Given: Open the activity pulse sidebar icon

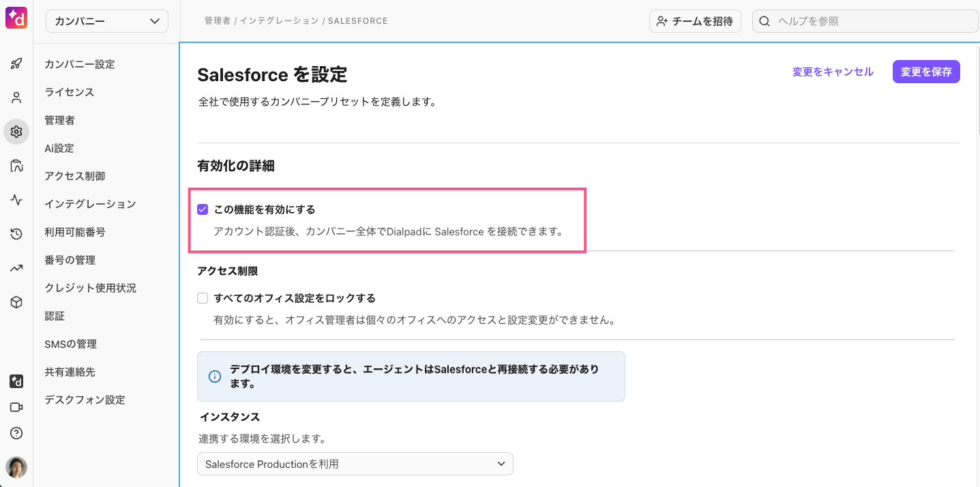Looking at the screenshot, I should point(16,200).
